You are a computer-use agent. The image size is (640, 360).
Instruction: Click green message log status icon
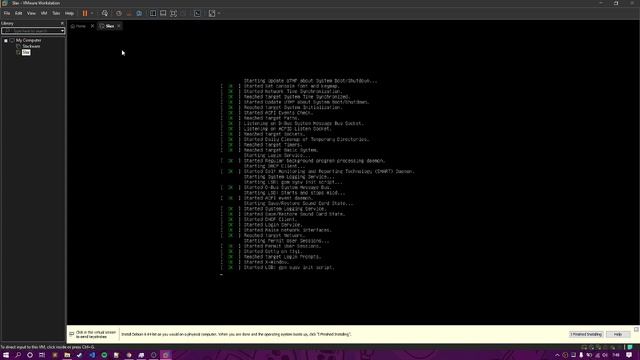point(630,347)
